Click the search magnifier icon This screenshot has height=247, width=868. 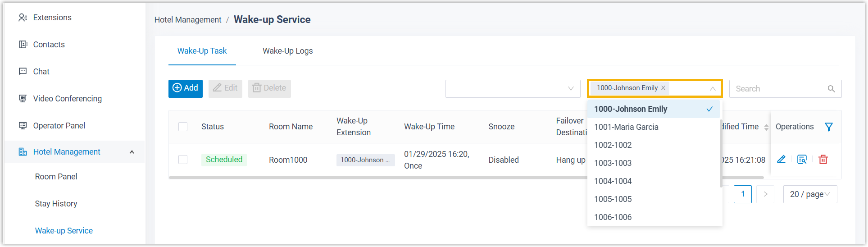coord(831,89)
